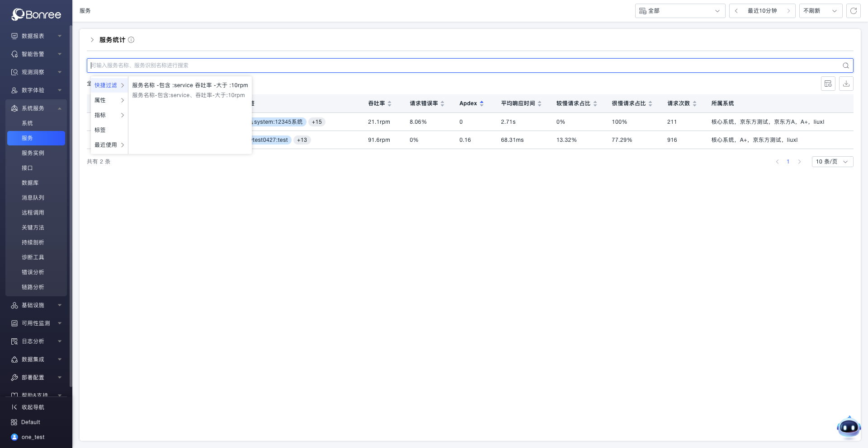
Task: Select 标签 in the filter menu
Action: tap(100, 130)
